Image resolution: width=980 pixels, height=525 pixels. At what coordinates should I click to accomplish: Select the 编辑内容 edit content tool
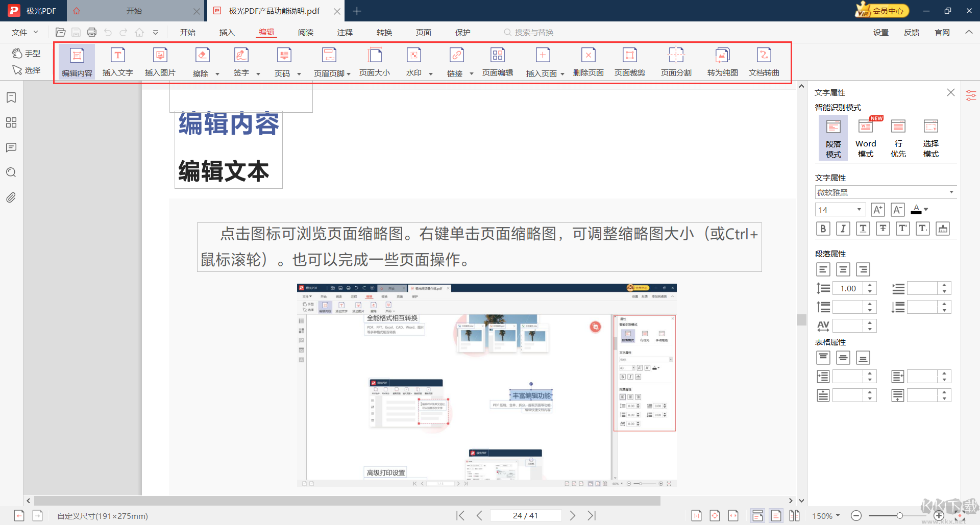pos(77,62)
